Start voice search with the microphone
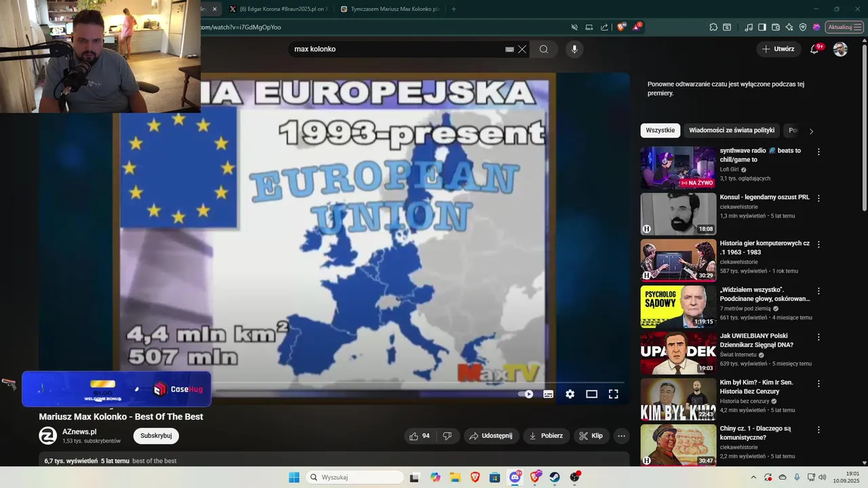Viewport: 868px width, 488px height. coord(574,49)
